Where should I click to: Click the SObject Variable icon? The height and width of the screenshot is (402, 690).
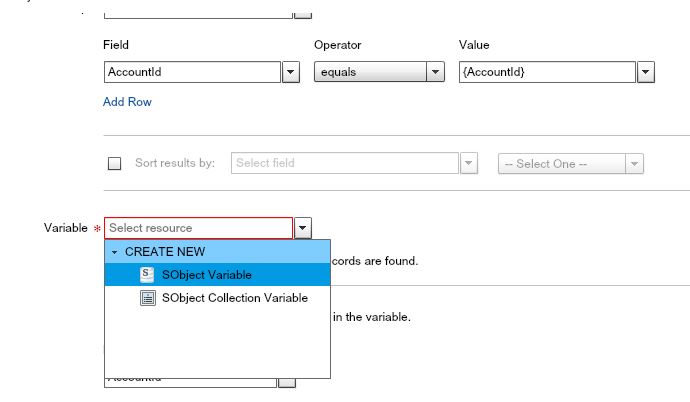click(147, 274)
